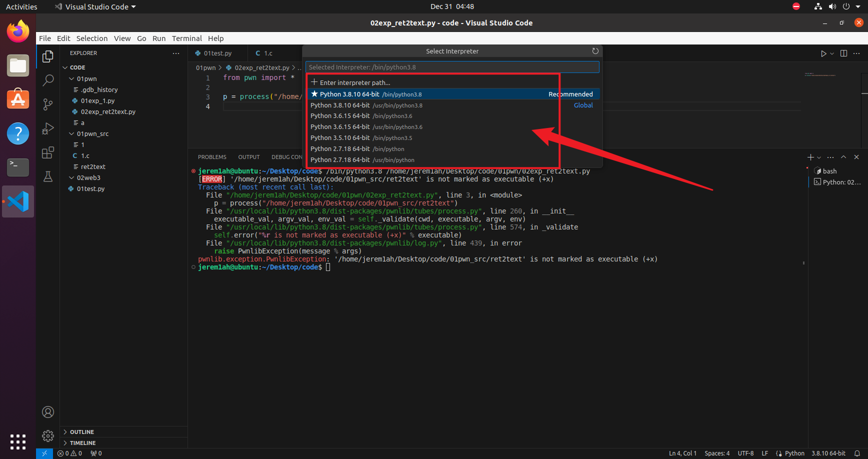
Task: Maximize the panel with the chevron-up icon
Action: [843, 157]
